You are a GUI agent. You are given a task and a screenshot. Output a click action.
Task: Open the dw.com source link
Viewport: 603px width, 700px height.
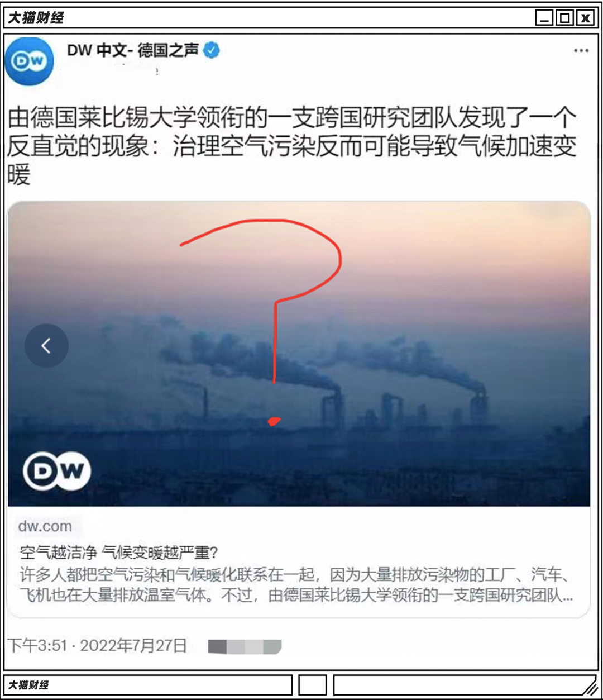(45, 526)
